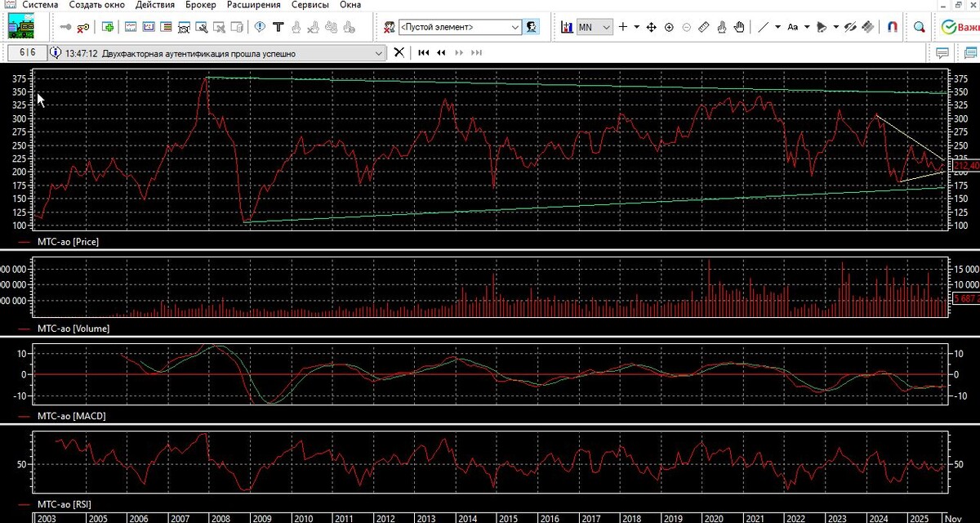
Task: Click the eraser delete drawings icon
Action: (x=868, y=27)
